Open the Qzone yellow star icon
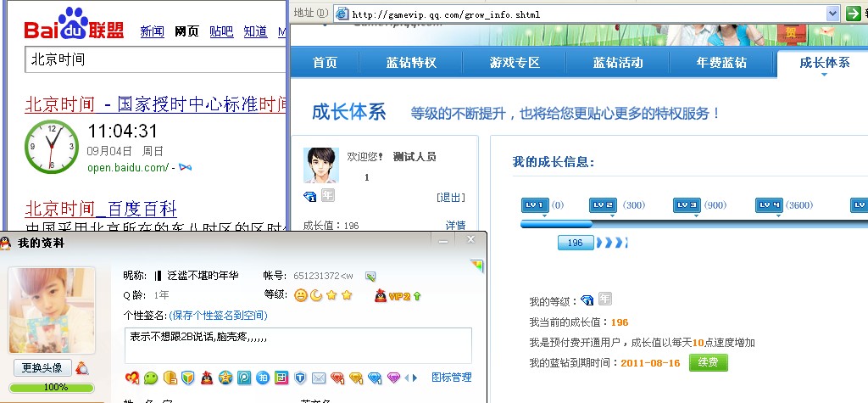Viewport: 868px width, 403px height. coord(225,378)
